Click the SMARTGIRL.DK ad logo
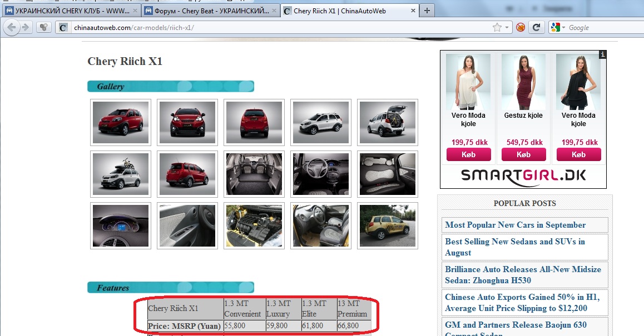Viewport: 644px width, 336px height. pyautogui.click(x=523, y=177)
